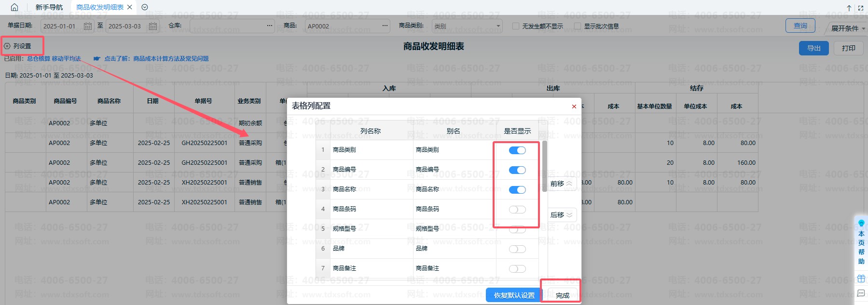Open the chat message icon in right sidebar

coord(861,293)
